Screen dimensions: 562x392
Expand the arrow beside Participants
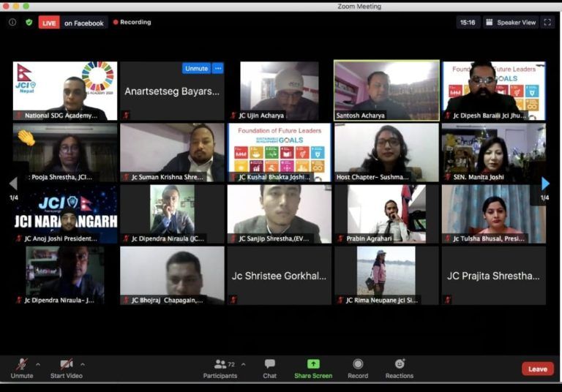coord(243,364)
